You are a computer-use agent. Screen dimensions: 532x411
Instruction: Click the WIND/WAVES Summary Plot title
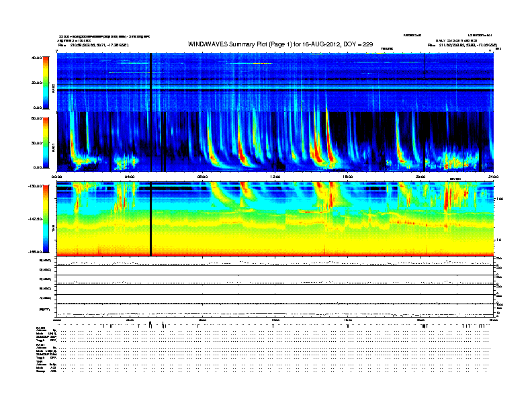pyautogui.click(x=281, y=44)
